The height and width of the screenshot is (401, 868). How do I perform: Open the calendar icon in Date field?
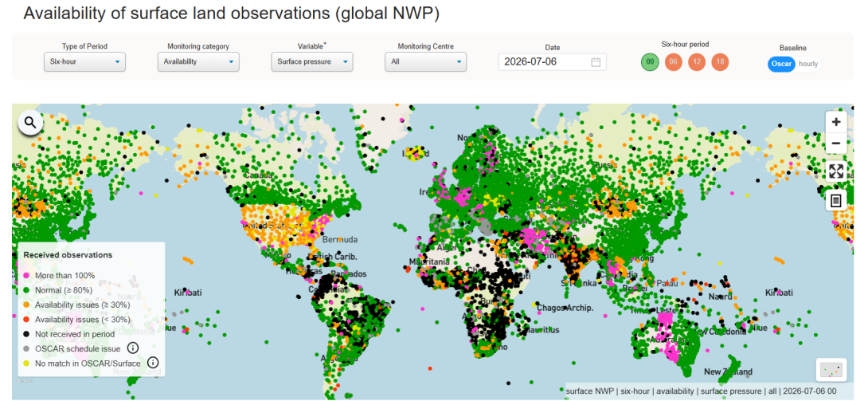click(x=596, y=62)
